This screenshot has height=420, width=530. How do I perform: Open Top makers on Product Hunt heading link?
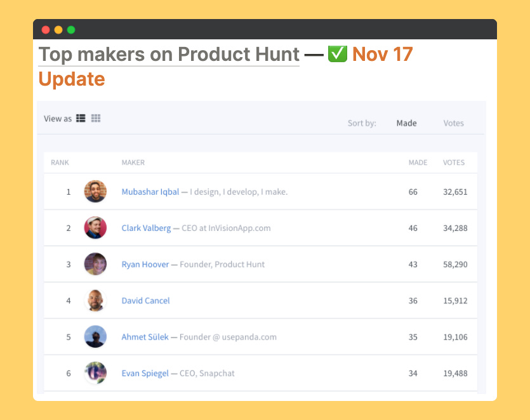click(x=169, y=55)
